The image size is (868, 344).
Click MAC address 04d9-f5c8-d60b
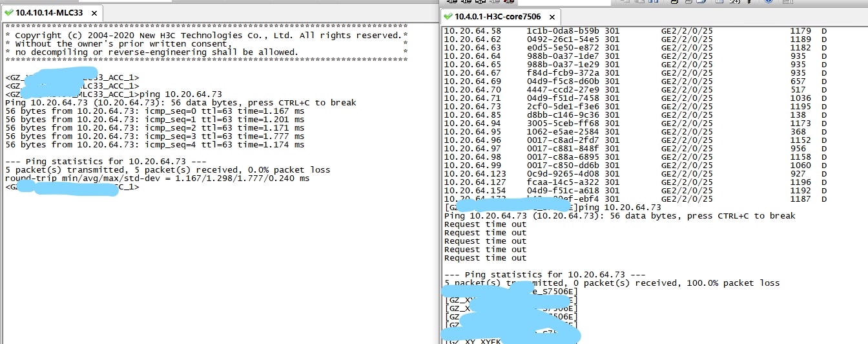point(563,81)
